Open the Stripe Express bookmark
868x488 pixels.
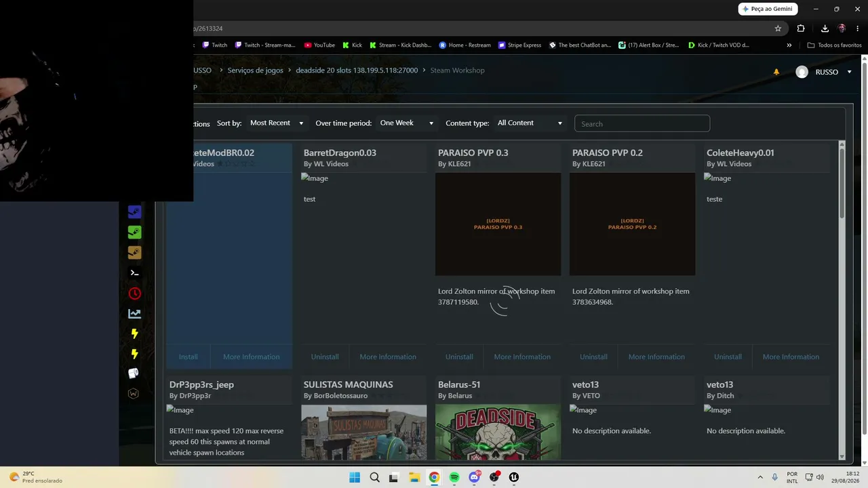(x=519, y=45)
